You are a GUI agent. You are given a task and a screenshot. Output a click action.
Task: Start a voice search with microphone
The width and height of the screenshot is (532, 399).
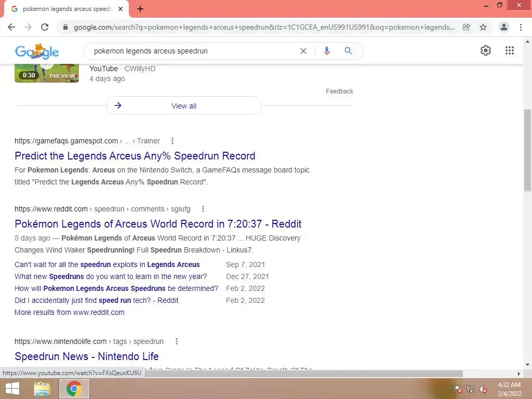[327, 51]
